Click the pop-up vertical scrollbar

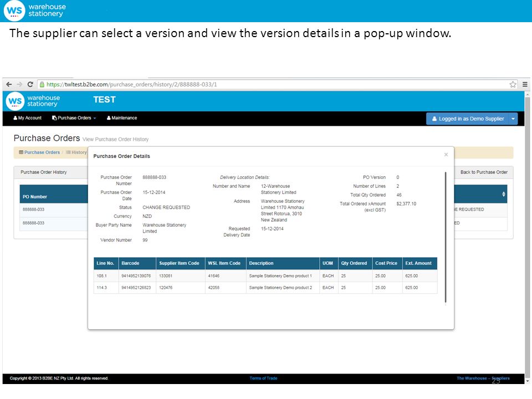(446, 238)
